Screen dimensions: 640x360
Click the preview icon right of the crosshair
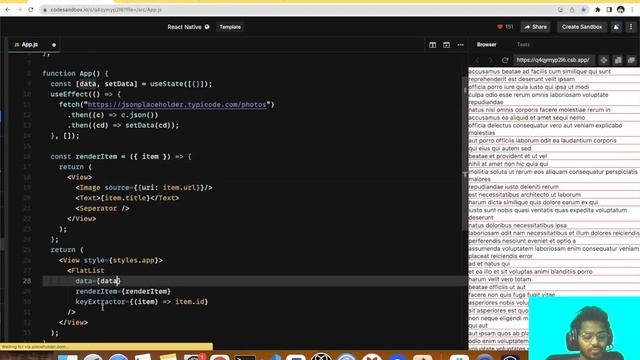point(618,60)
